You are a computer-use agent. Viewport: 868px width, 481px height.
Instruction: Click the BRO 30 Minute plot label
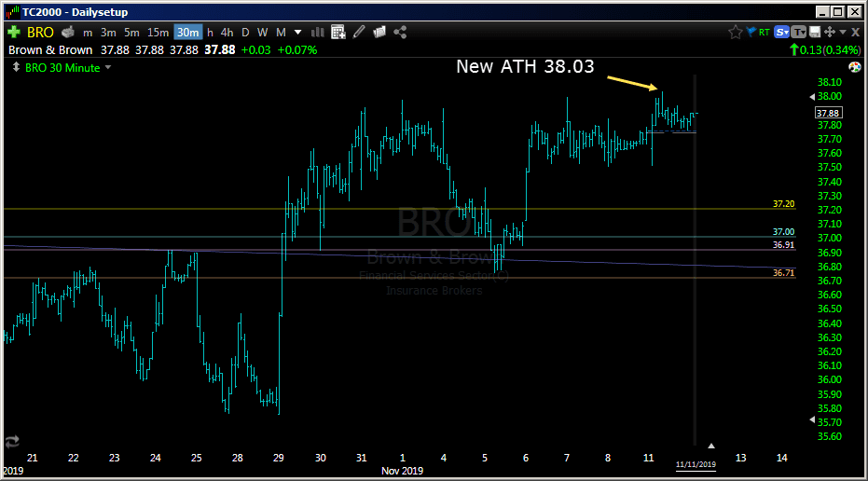click(x=62, y=68)
